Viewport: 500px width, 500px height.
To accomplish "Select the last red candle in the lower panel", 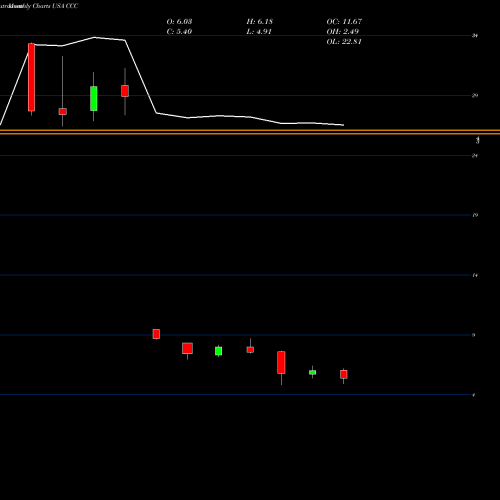I will 344,374.
